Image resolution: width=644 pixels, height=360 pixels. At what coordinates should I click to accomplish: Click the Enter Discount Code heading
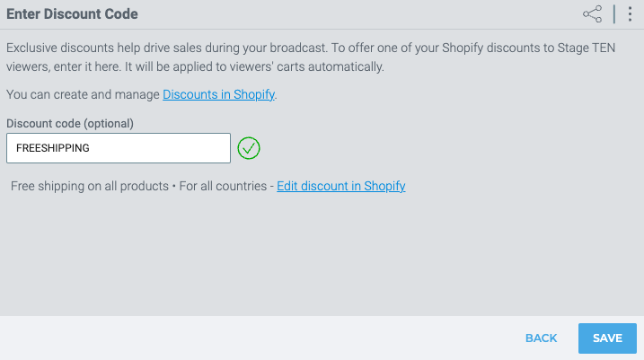(x=72, y=14)
